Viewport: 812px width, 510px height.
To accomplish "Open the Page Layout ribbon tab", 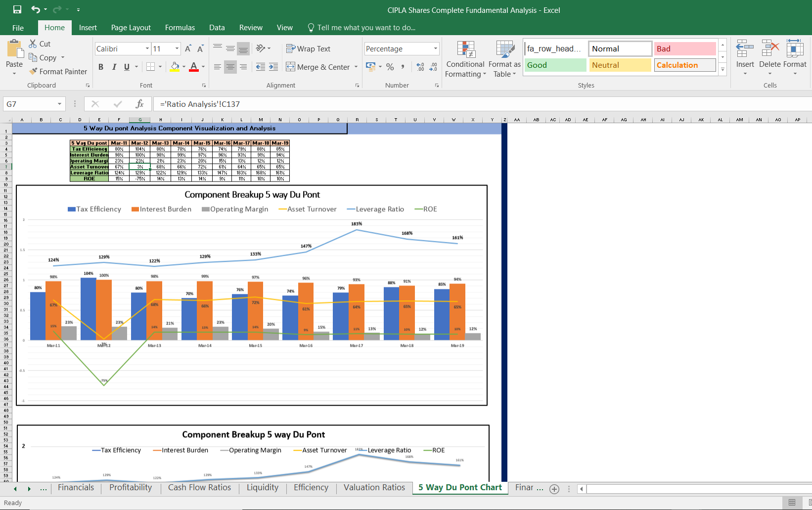I will pyautogui.click(x=131, y=28).
